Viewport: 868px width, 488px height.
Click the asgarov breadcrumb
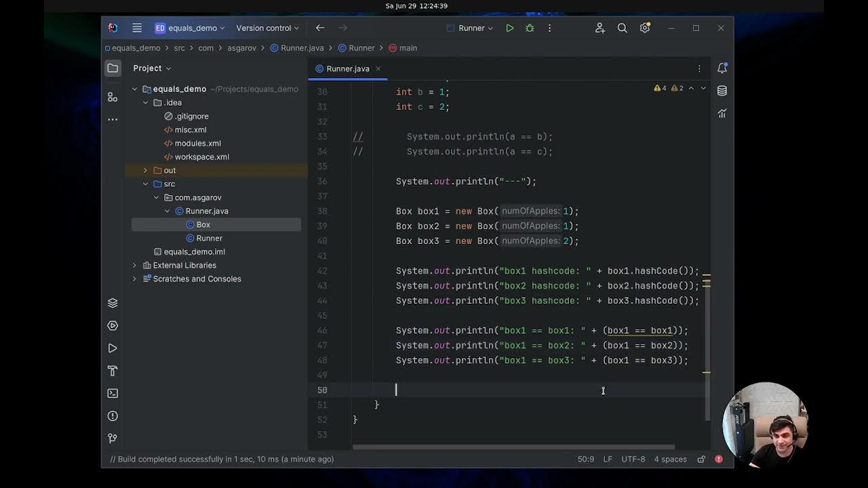(x=243, y=48)
